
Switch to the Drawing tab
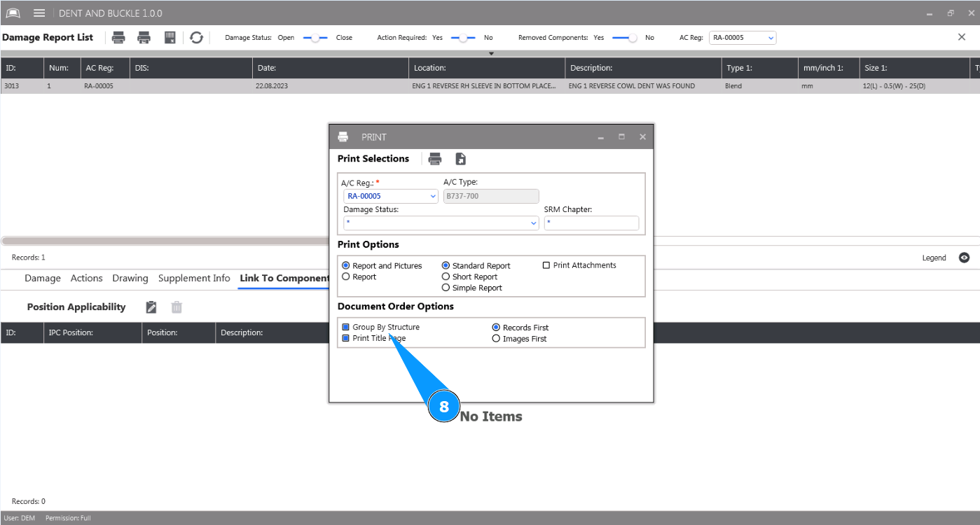pyautogui.click(x=130, y=279)
